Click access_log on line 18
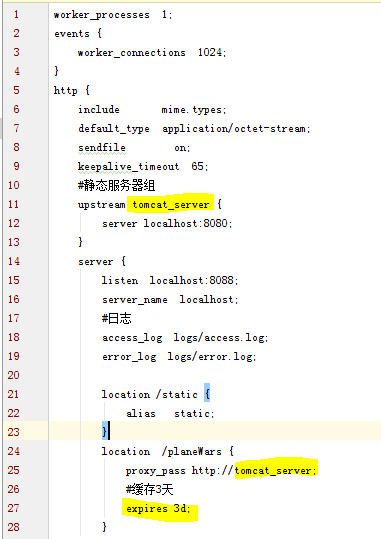 [x=132, y=338]
